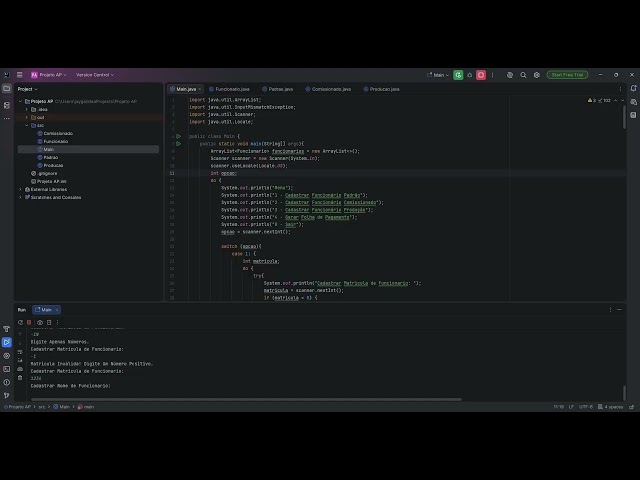The image size is (640, 480).
Task: Open IDE settings gear icon
Action: pyautogui.click(x=537, y=75)
